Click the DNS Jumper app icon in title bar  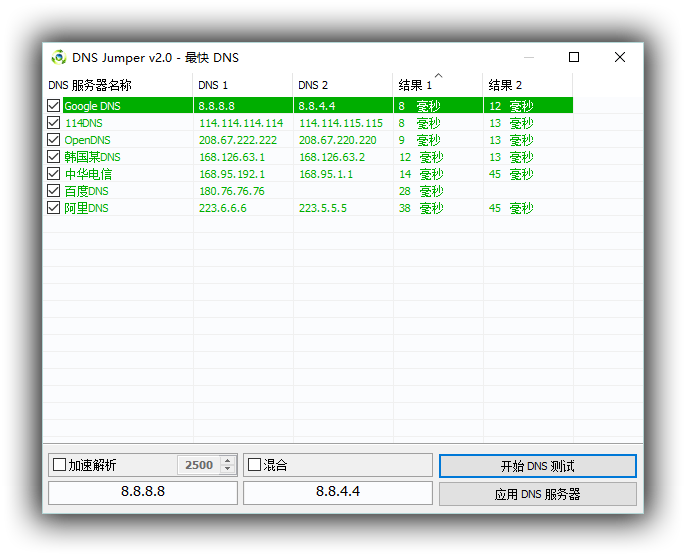59,57
